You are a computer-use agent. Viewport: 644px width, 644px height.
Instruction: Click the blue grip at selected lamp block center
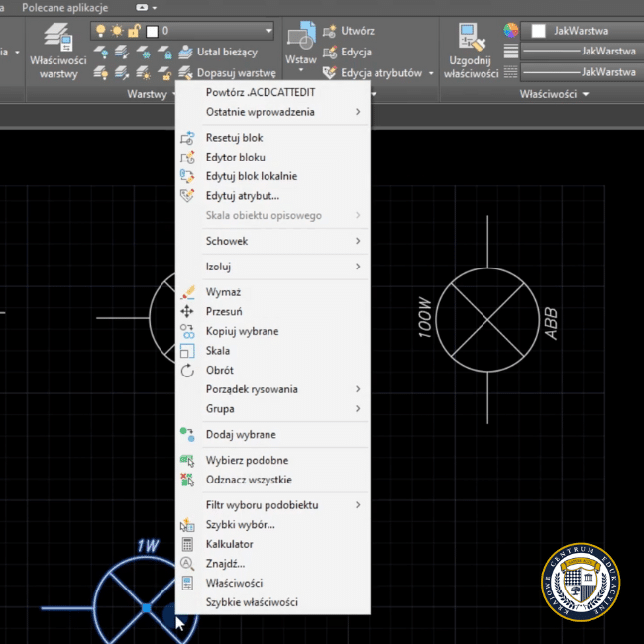coord(146,608)
